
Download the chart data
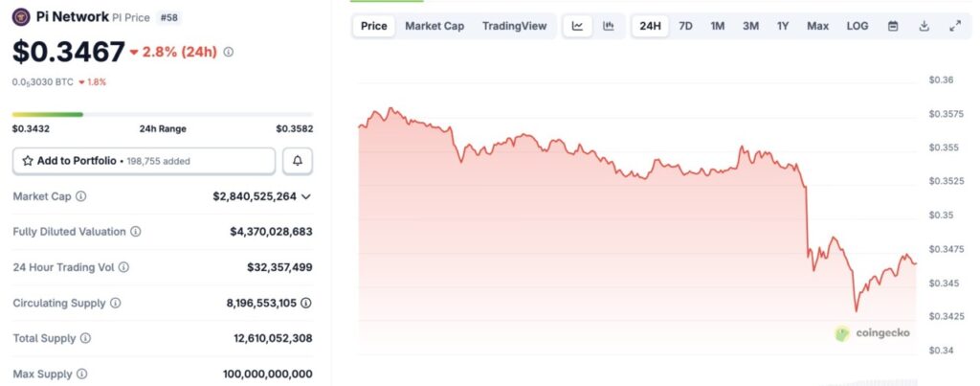pyautogui.click(x=924, y=26)
